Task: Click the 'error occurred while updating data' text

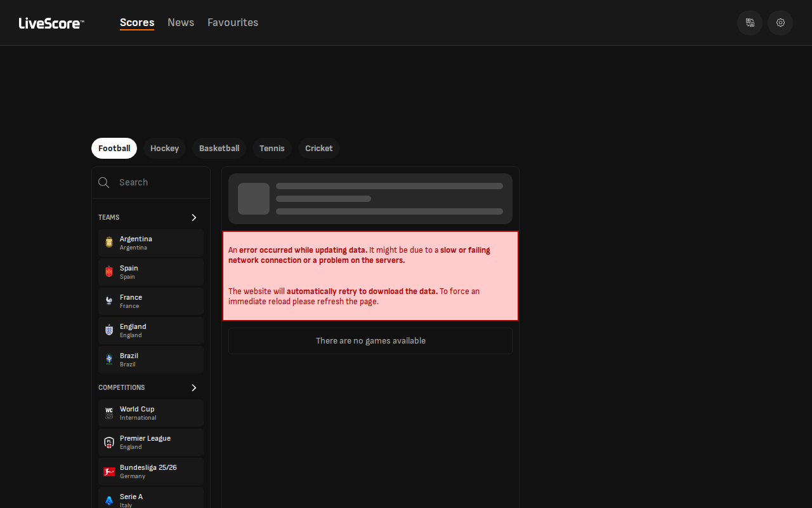Action: click(x=303, y=250)
